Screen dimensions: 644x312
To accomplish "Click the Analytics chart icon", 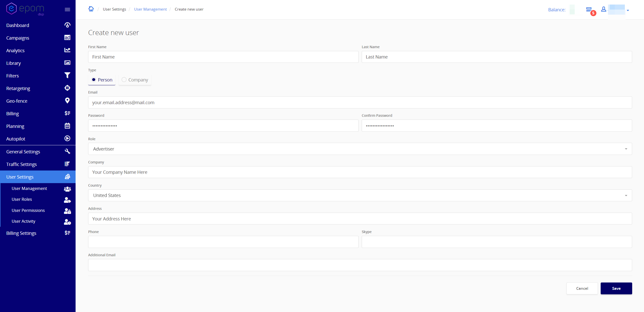I will (x=67, y=50).
